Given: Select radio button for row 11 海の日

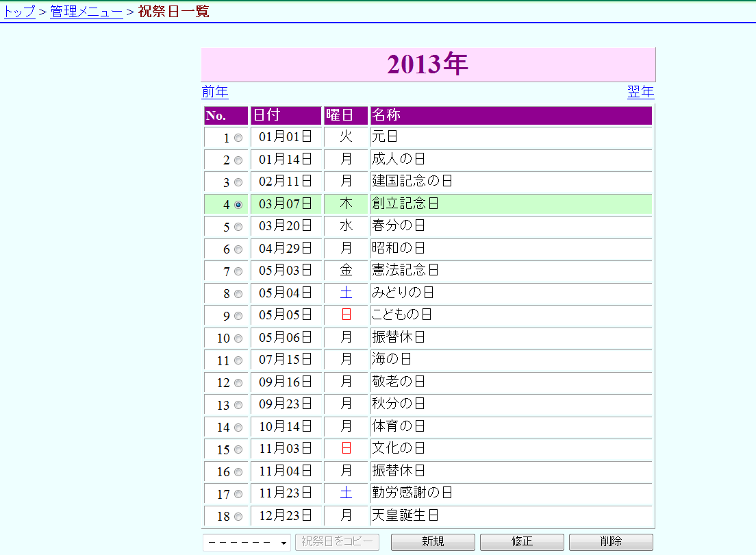Looking at the screenshot, I should pyautogui.click(x=238, y=360).
